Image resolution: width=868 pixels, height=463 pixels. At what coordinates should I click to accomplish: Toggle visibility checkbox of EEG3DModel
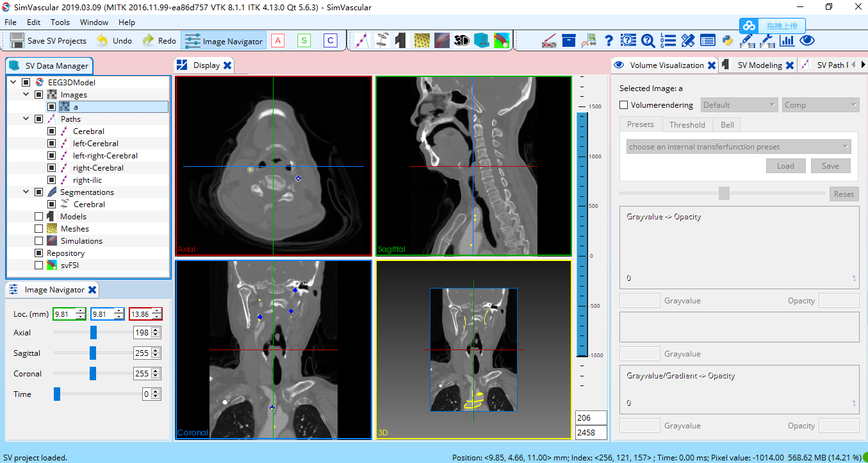pyautogui.click(x=26, y=83)
